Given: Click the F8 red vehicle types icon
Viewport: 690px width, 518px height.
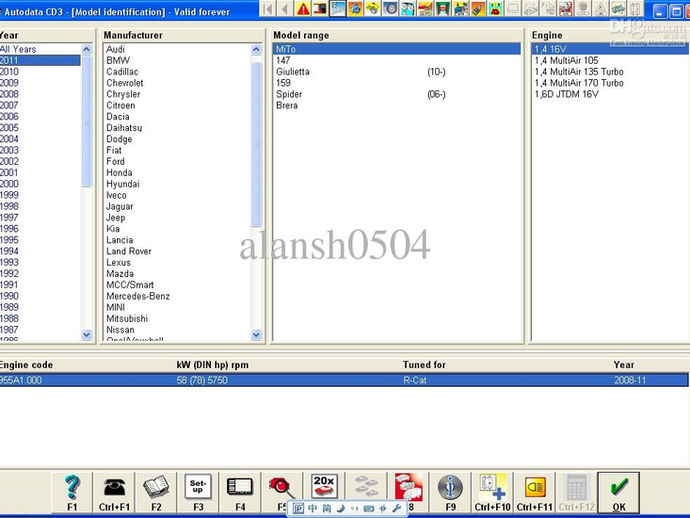Looking at the screenshot, I should pyautogui.click(x=408, y=487).
